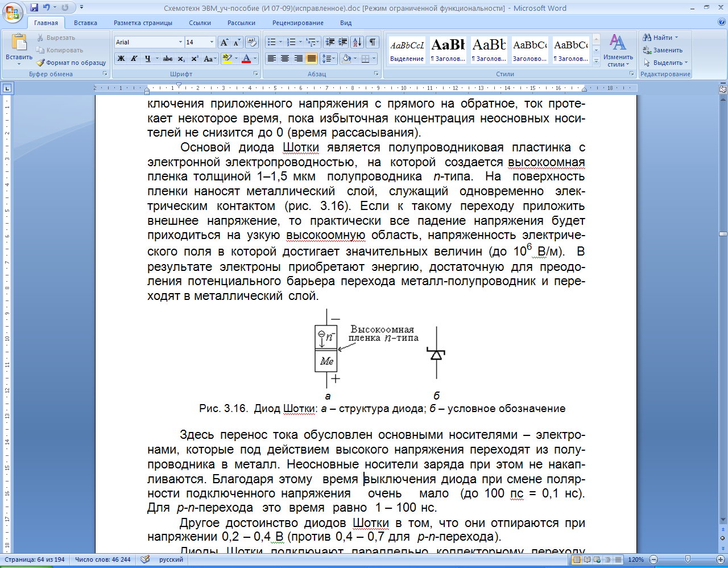Screen dimensions: 728x568
Task: Open Изменить стили dropdown
Action: pyautogui.click(x=618, y=51)
